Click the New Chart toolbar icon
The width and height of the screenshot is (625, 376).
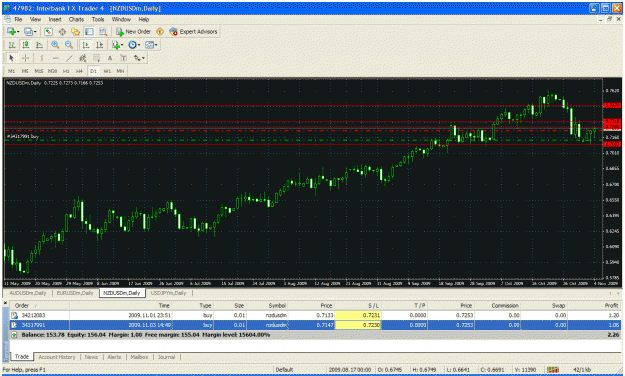point(11,31)
